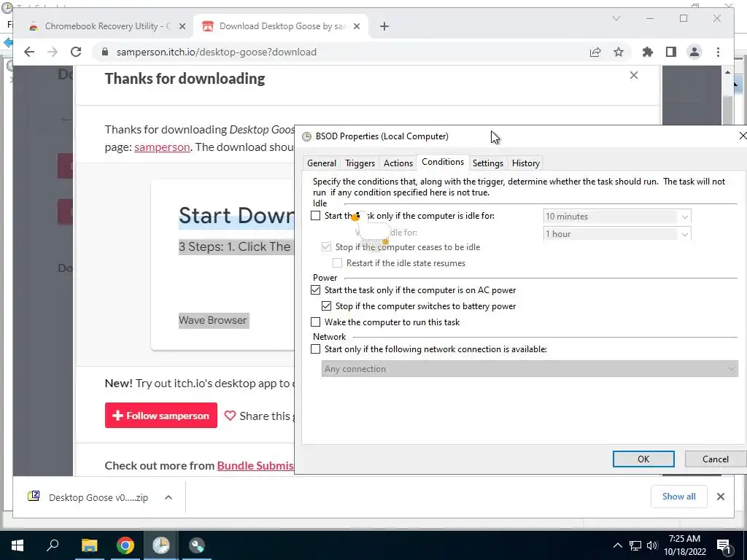
Task: Go back in Chrome browser
Action: pos(29,52)
